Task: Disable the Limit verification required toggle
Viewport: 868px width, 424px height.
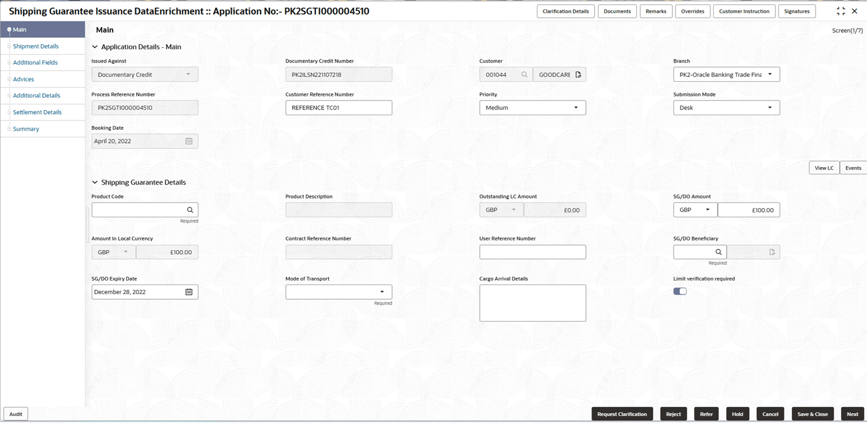Action: pos(680,291)
